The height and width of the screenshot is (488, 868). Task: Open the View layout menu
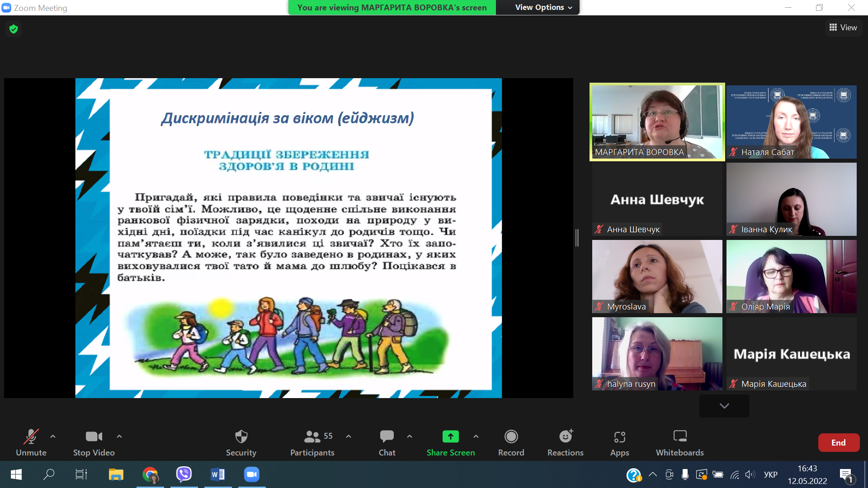843,28
